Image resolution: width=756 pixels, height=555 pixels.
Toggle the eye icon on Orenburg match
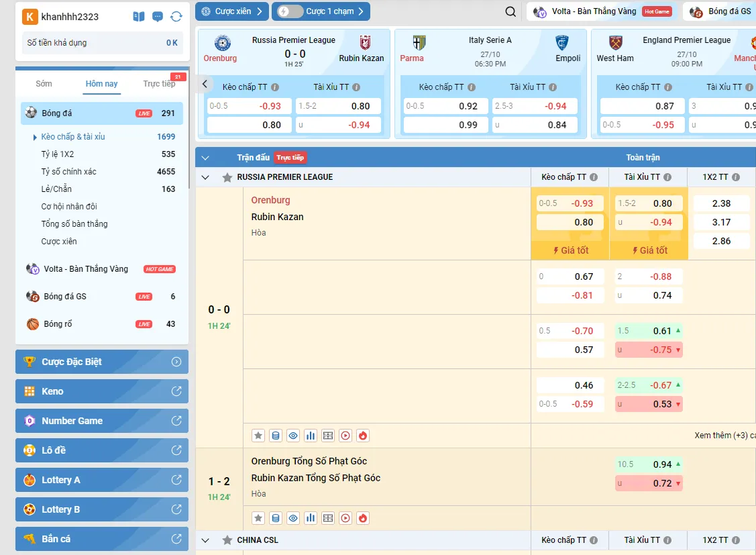tap(293, 436)
